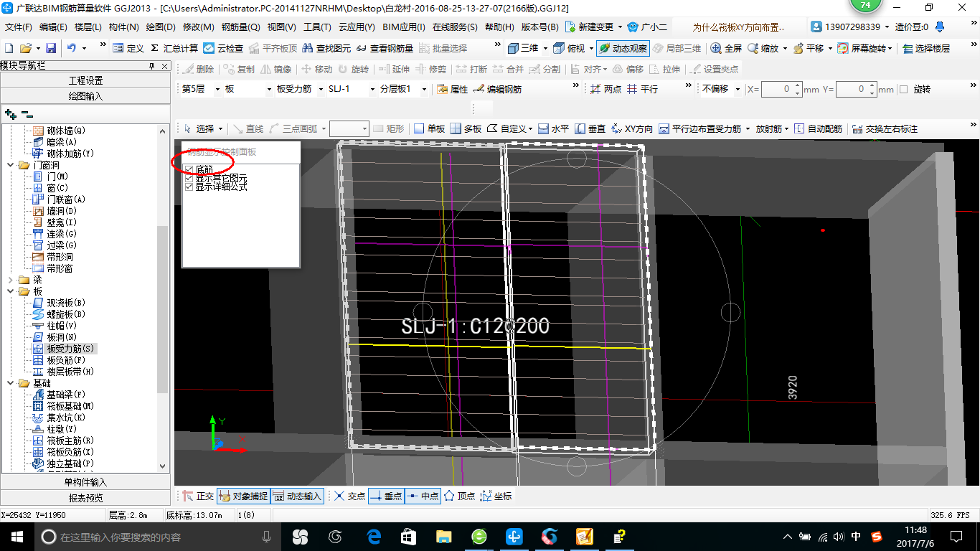This screenshot has height=551, width=980.
Task: Click the Save (floppy disk) icon
Action: 51,48
